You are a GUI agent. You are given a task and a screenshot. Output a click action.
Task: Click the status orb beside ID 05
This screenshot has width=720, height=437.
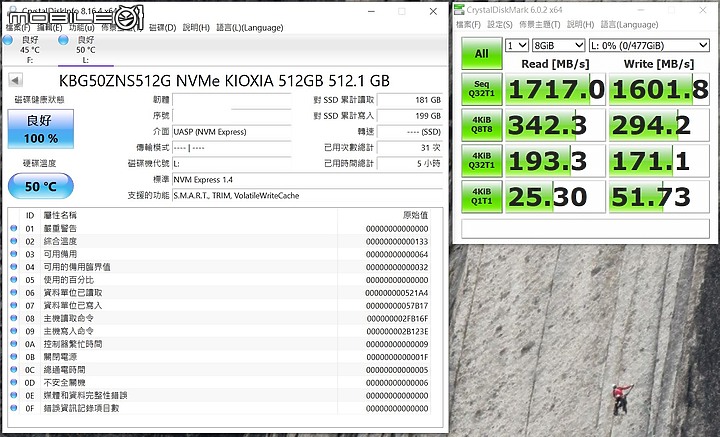point(14,280)
